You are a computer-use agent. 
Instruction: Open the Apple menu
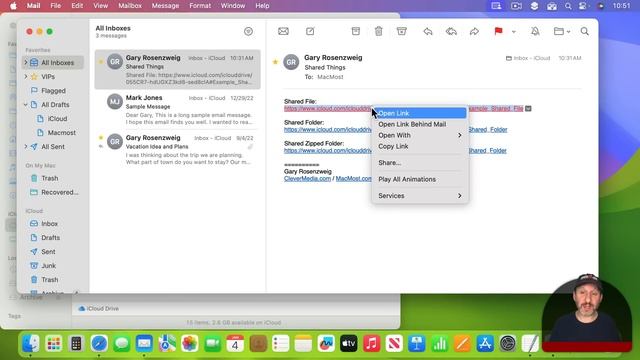coord(13,6)
